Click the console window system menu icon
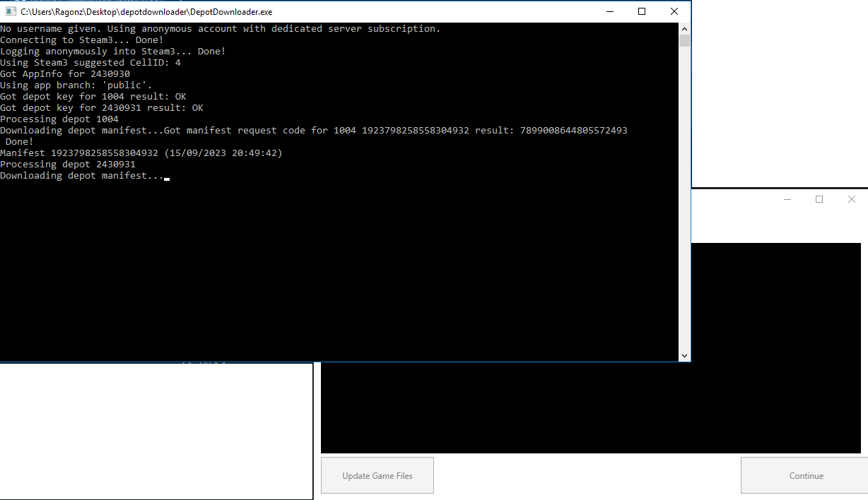 click(x=10, y=11)
